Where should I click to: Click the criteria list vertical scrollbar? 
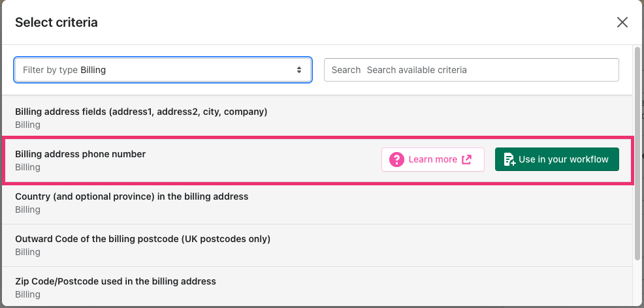[x=637, y=154]
